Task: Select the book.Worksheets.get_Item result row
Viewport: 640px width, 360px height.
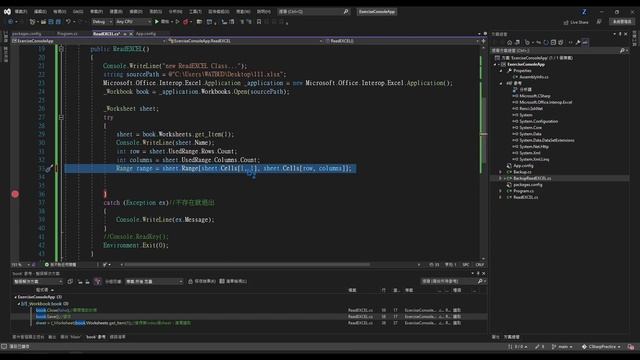Action: click(249, 323)
